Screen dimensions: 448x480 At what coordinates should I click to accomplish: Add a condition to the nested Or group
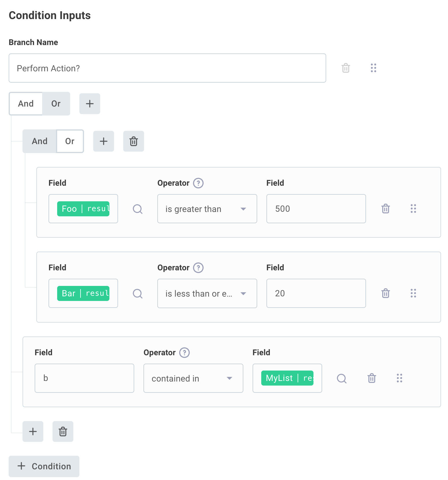(104, 141)
